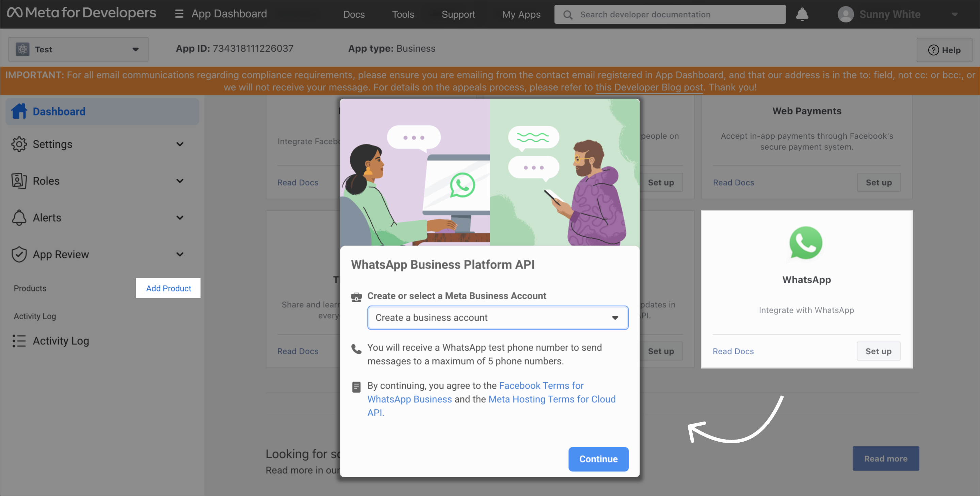Open My Apps in top navigation
The image size is (980, 496).
click(521, 14)
